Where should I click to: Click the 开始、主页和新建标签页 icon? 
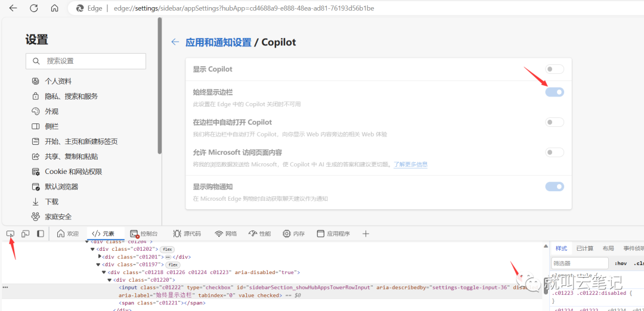pos(36,142)
